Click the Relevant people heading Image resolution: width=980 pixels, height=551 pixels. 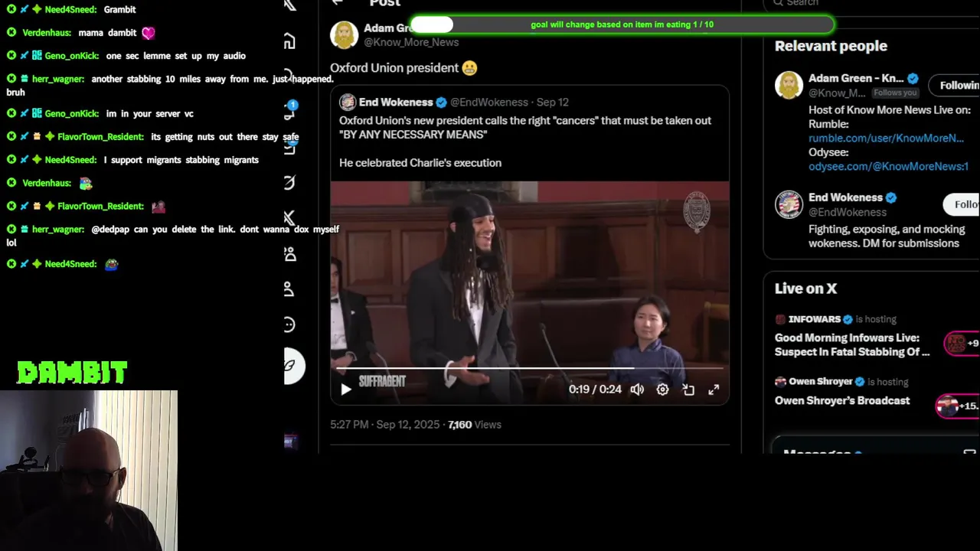click(831, 46)
